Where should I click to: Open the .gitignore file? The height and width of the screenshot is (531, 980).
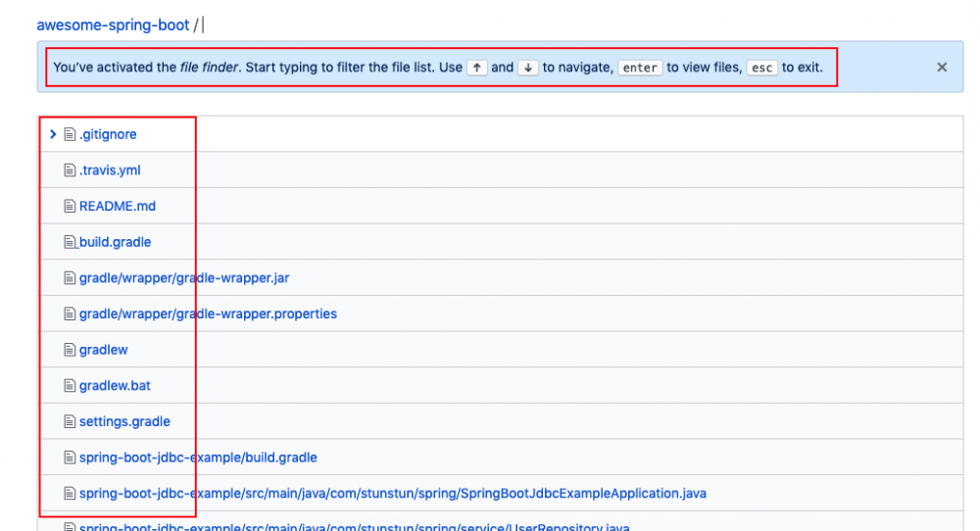(x=108, y=134)
